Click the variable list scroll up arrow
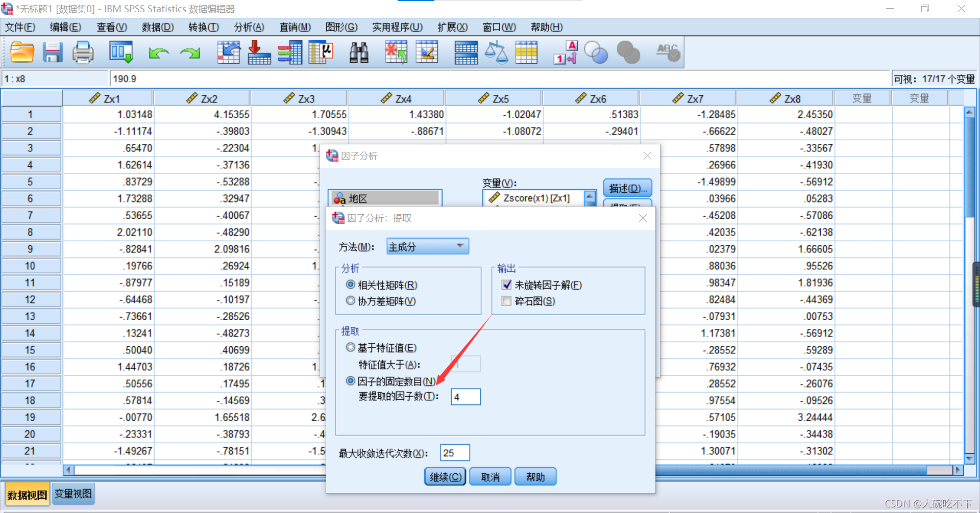Screen dimensions: 980x513 click(590, 196)
